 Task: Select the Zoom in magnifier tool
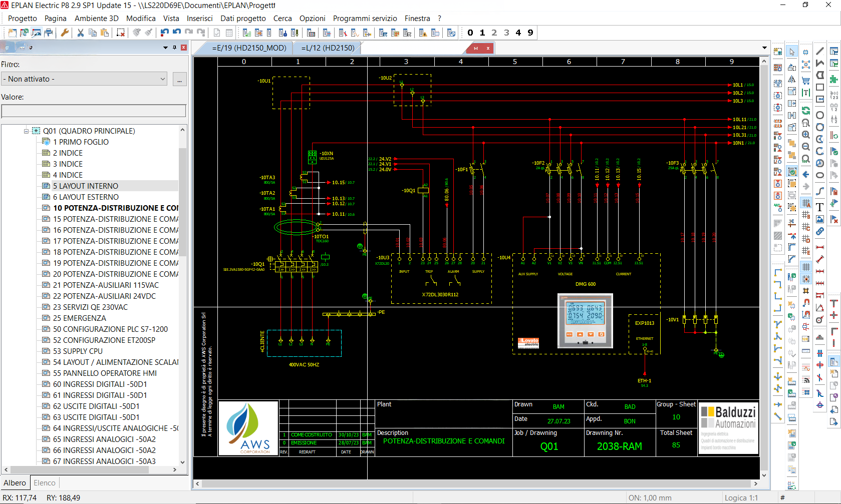(x=805, y=135)
